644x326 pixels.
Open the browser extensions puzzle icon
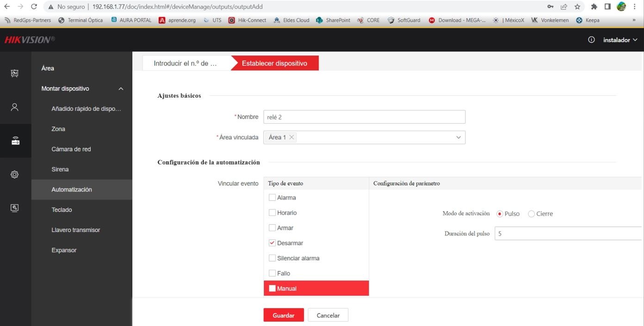594,6
